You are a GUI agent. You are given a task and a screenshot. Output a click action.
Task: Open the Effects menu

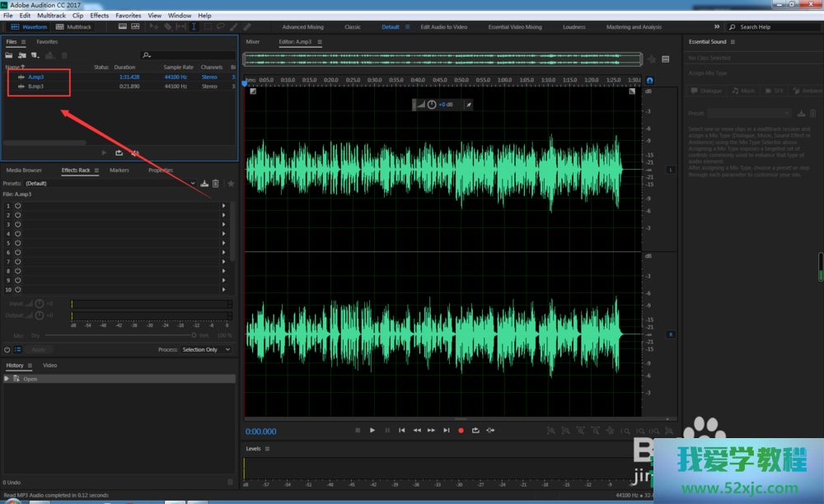(x=99, y=15)
